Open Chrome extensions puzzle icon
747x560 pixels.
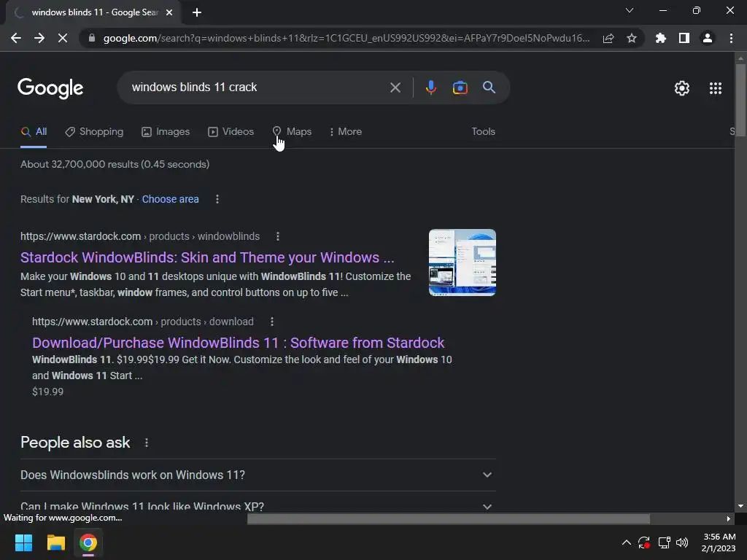coord(661,38)
